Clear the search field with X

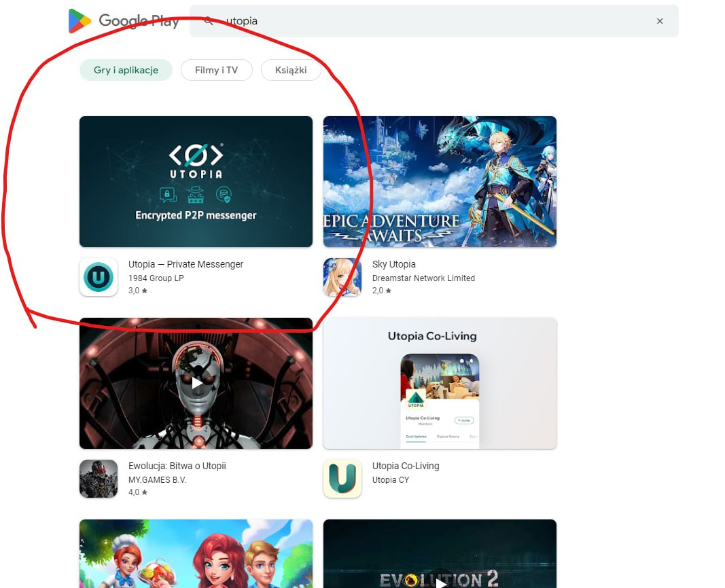click(660, 21)
